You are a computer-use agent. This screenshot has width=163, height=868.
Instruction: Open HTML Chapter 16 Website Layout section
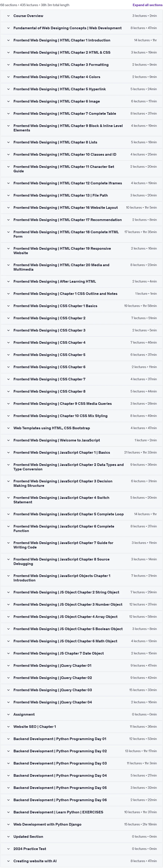[81, 208]
